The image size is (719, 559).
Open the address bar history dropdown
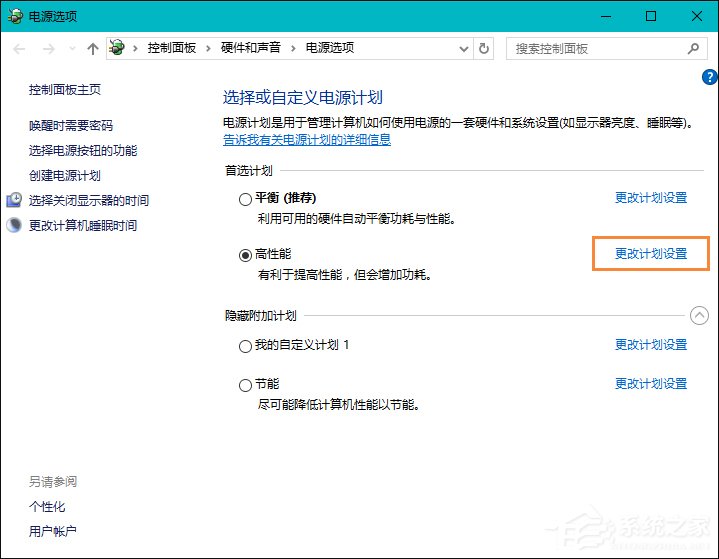464,49
